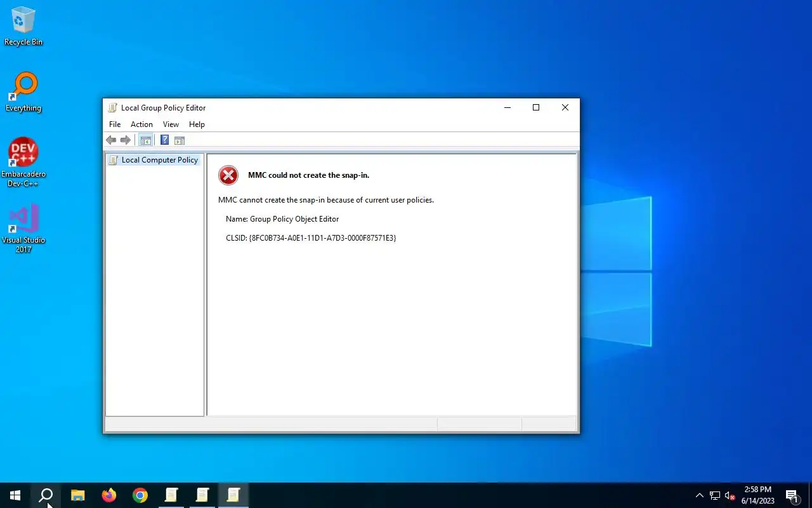Click the MMC could not create snap-in heading
The height and width of the screenshot is (508, 812).
click(x=308, y=175)
